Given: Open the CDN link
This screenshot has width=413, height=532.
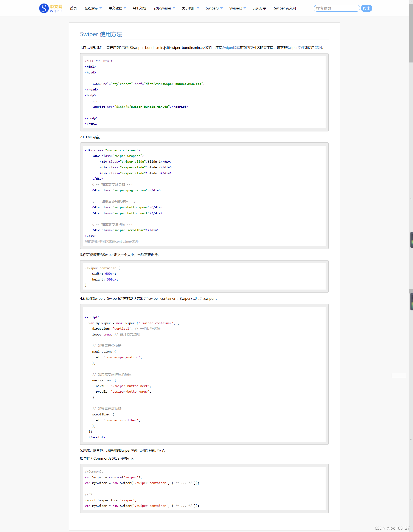Looking at the screenshot, I should pyautogui.click(x=318, y=48).
